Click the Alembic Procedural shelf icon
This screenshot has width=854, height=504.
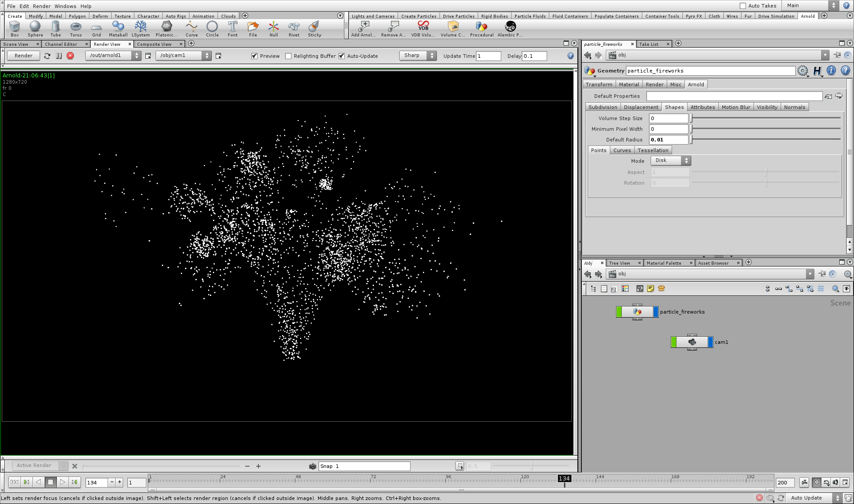coord(510,28)
